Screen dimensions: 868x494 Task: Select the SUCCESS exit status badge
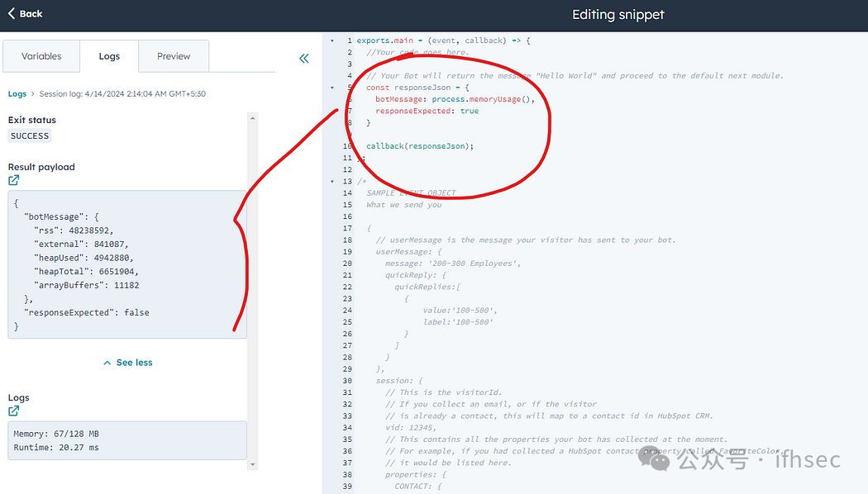[x=30, y=136]
